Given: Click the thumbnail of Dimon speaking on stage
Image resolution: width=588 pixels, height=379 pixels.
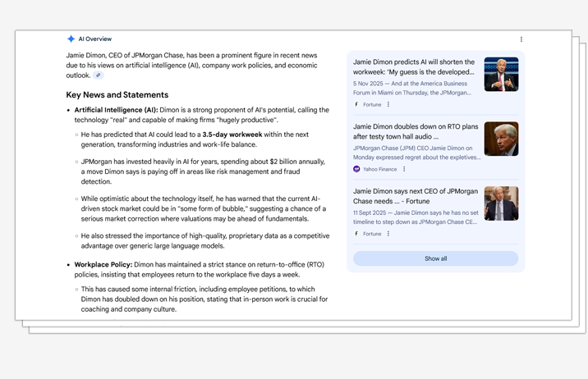Looking at the screenshot, I should pos(502,74).
